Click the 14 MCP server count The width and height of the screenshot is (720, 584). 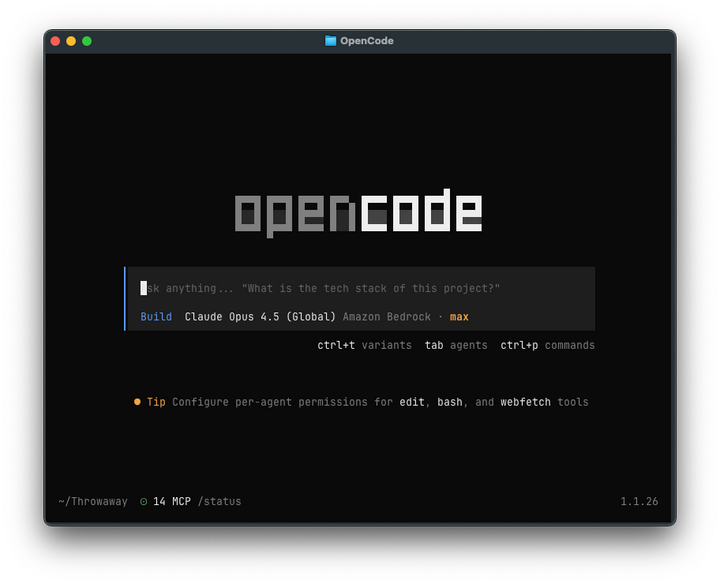click(x=172, y=501)
